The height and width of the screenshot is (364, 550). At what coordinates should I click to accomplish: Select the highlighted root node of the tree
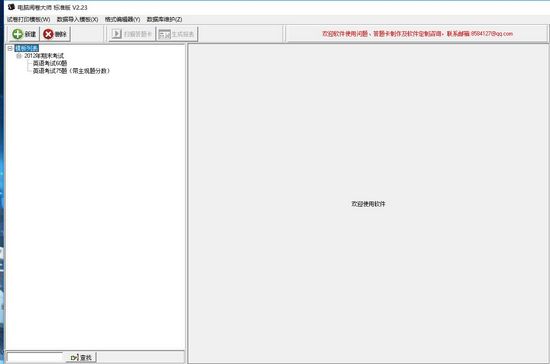tap(27, 48)
